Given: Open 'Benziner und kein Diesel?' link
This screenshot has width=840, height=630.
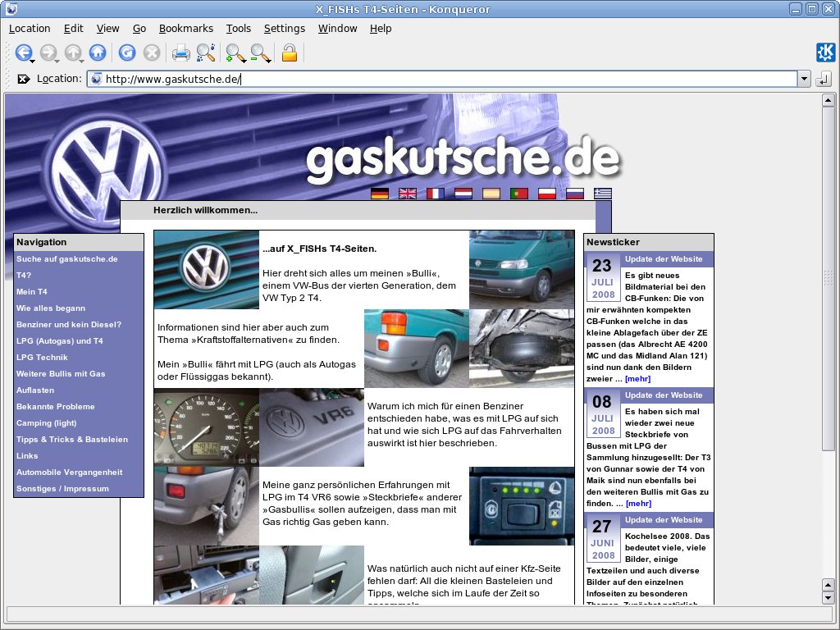Looking at the screenshot, I should click(x=69, y=325).
